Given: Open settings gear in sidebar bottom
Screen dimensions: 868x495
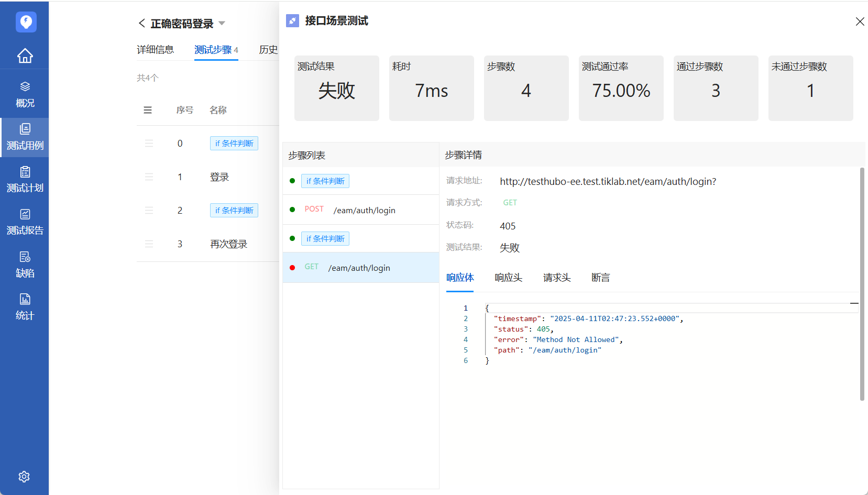Looking at the screenshot, I should pos(24,477).
